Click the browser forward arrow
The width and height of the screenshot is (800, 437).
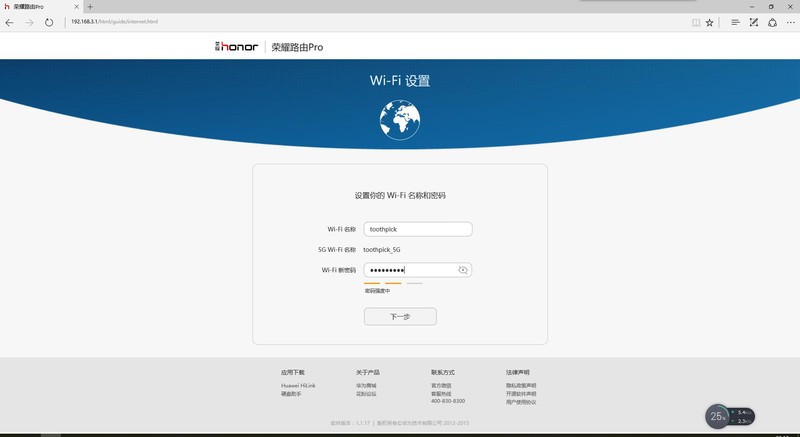click(x=29, y=22)
